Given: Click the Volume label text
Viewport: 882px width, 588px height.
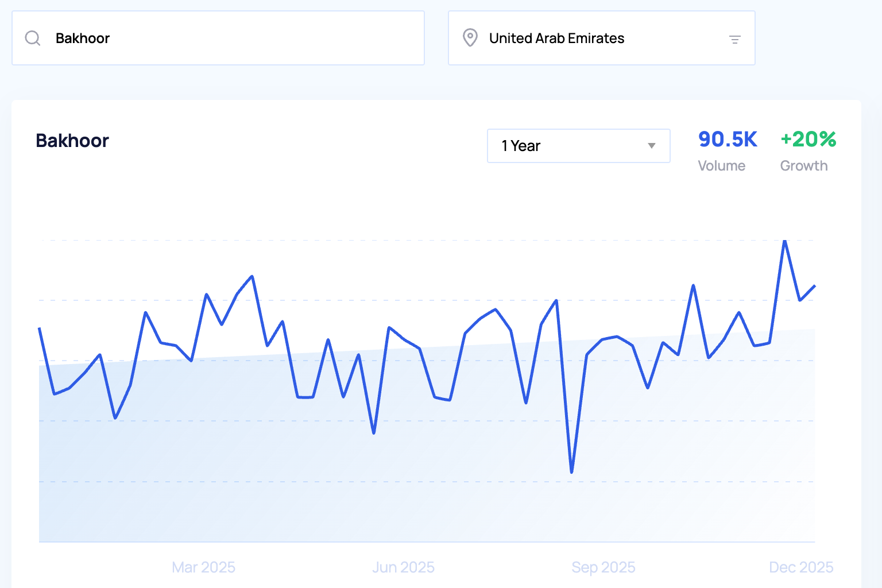Looking at the screenshot, I should pos(721,166).
